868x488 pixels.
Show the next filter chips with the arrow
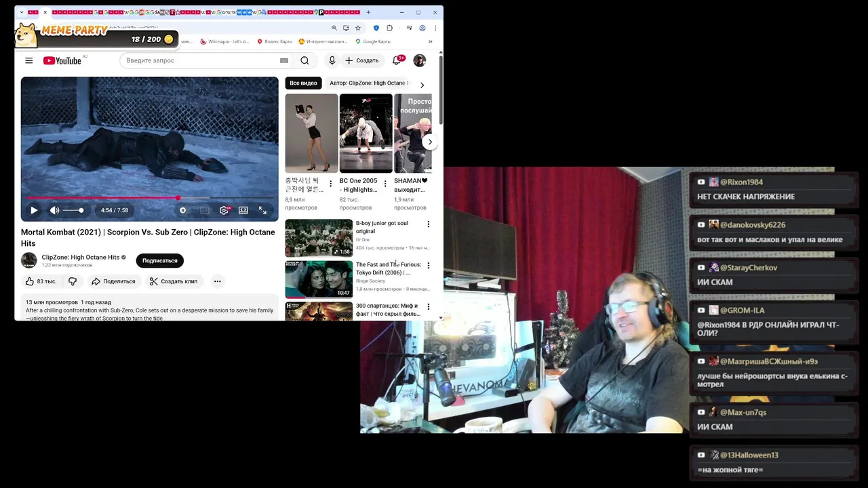click(x=422, y=85)
